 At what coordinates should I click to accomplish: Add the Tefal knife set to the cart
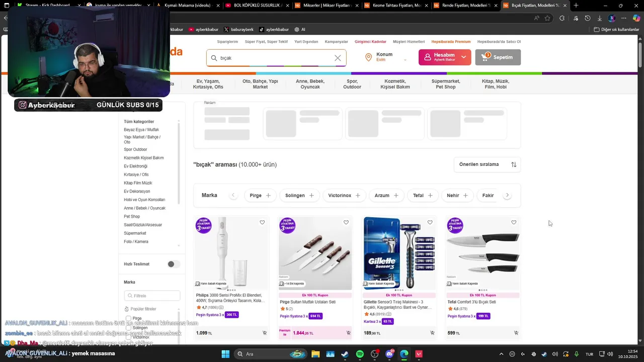click(516, 333)
